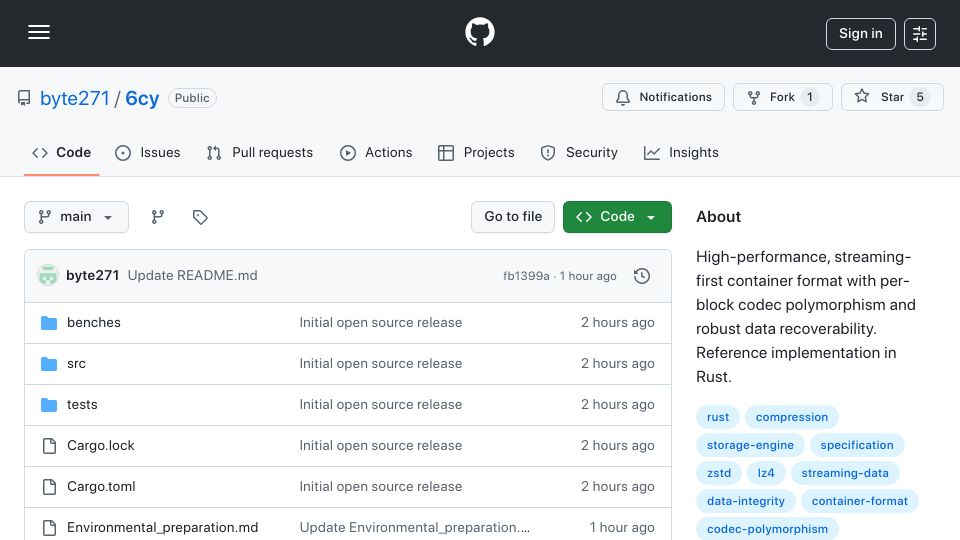Screen dimensions: 960x540
Task: Open the Cargo.toml file
Action: pyautogui.click(x=101, y=487)
